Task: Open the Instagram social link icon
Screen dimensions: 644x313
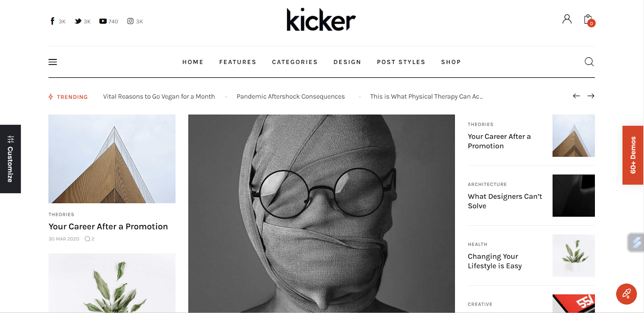Action: [130, 21]
